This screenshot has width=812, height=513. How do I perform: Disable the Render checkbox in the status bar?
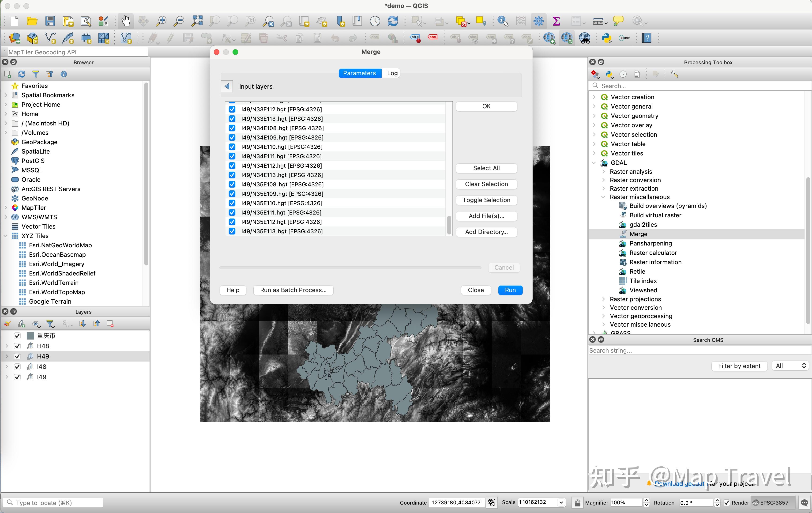(x=727, y=502)
